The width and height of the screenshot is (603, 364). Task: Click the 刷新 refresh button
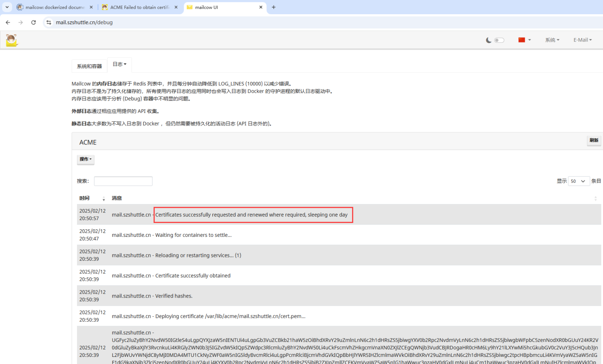(x=594, y=141)
